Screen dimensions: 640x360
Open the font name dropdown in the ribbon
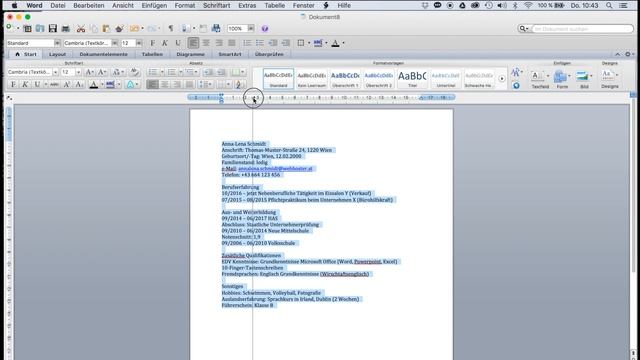tap(56, 72)
